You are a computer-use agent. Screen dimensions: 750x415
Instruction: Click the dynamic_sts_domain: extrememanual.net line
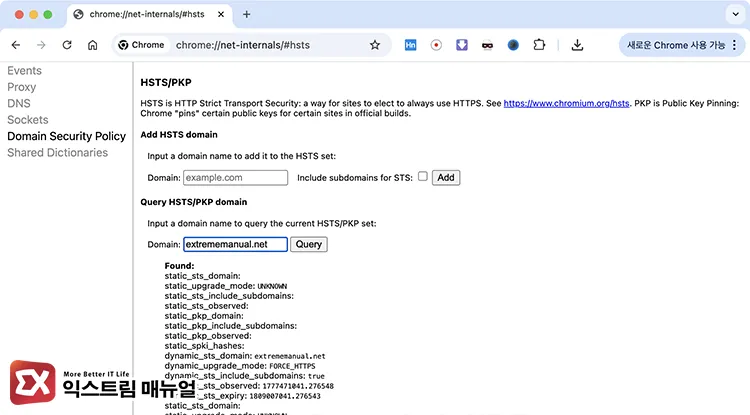tap(245, 356)
